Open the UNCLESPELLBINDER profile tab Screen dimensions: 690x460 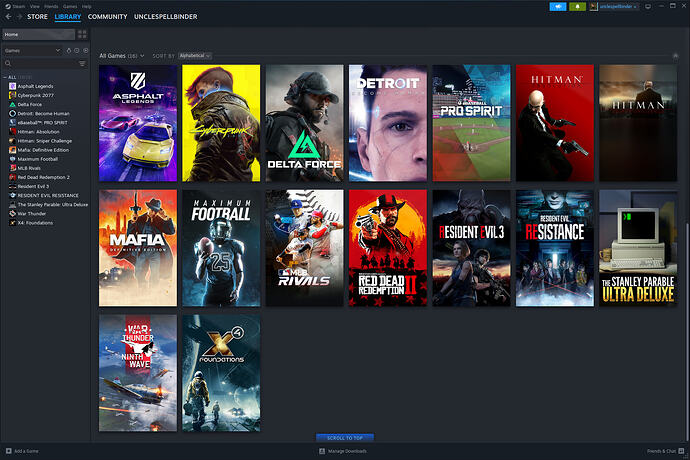165,17
